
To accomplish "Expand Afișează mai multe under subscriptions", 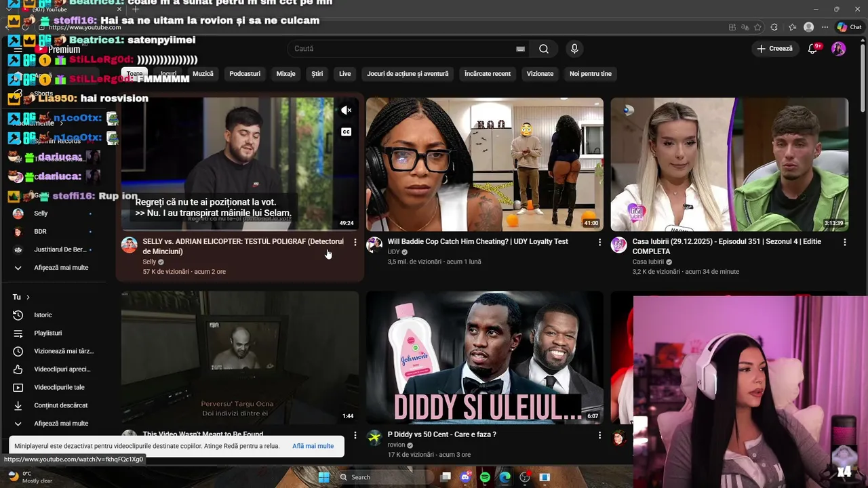I will coord(52,268).
